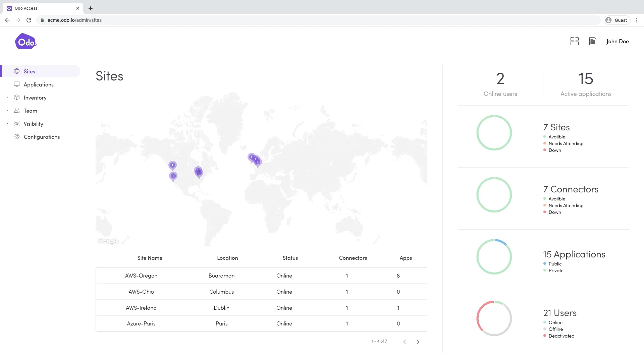Expand the Visibility section
The width and height of the screenshot is (644, 362).
coord(7,123)
